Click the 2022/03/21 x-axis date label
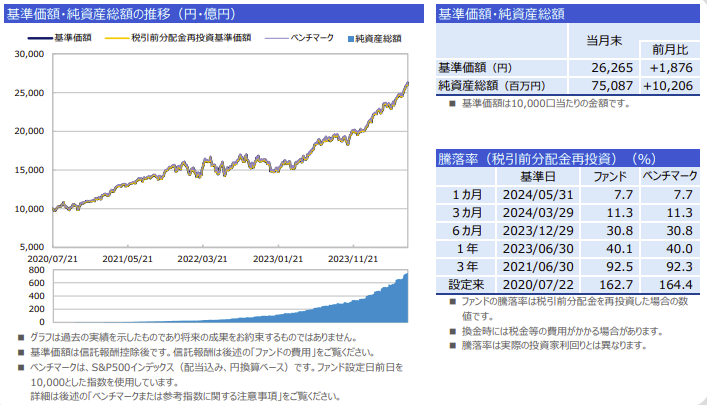The height and width of the screenshot is (405, 707). coord(202,258)
